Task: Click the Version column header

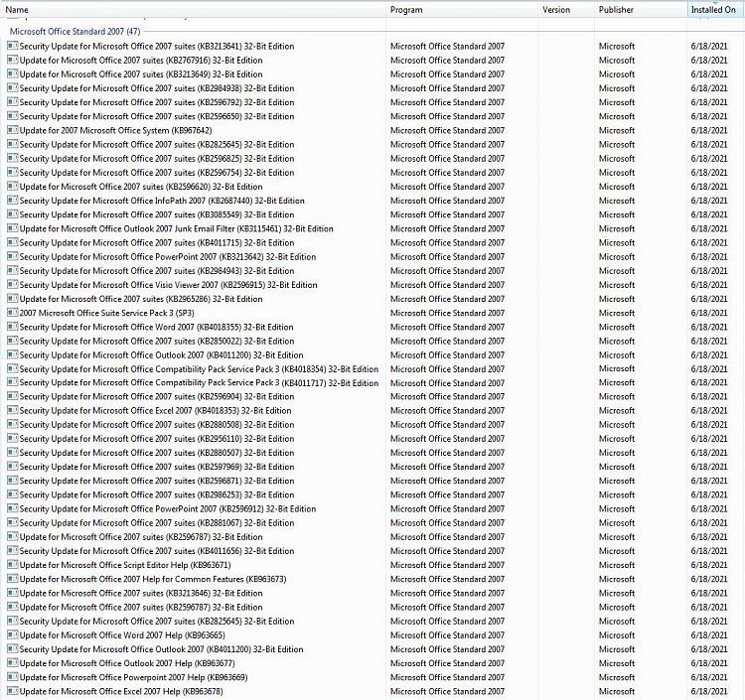Action: tap(556, 10)
